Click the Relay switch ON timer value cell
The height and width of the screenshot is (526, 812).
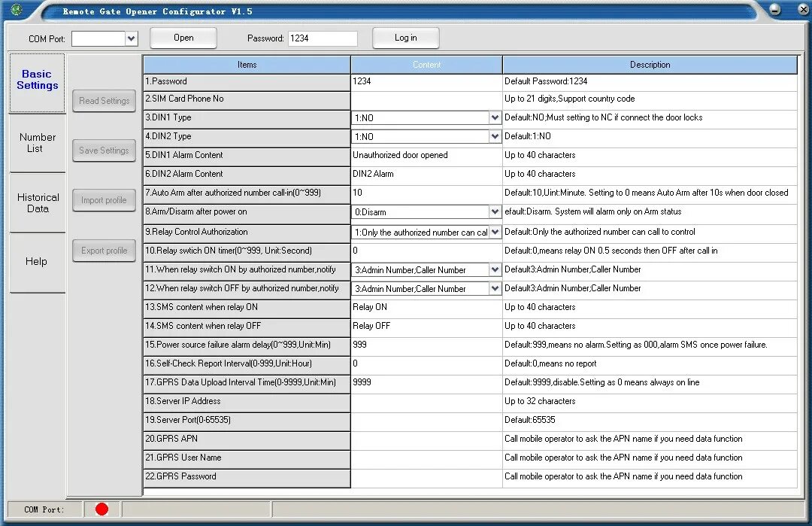click(x=426, y=251)
